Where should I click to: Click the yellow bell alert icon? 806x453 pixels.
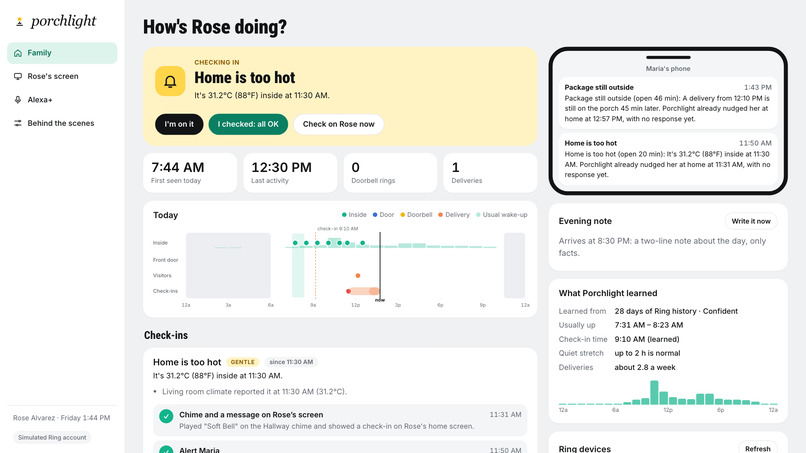coord(170,81)
